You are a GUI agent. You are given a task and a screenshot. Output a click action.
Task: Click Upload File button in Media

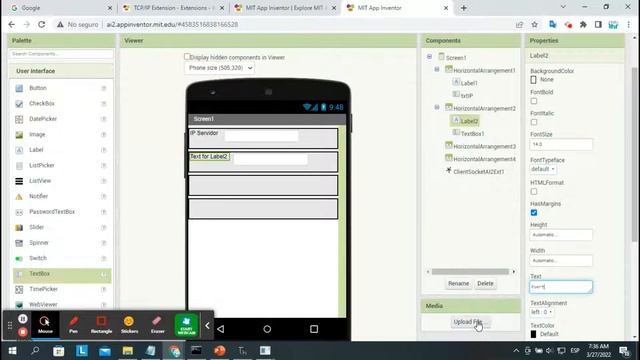click(x=470, y=322)
